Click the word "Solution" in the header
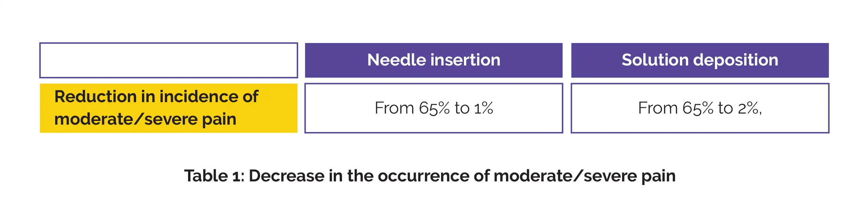The height and width of the screenshot is (216, 868). [x=655, y=60]
